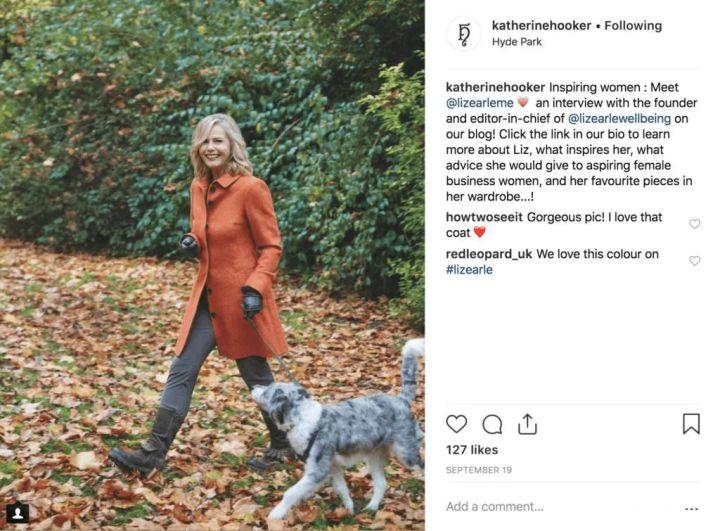View the redleopard_uk commenter profile
Screen dimensions: 720x531
(489, 254)
